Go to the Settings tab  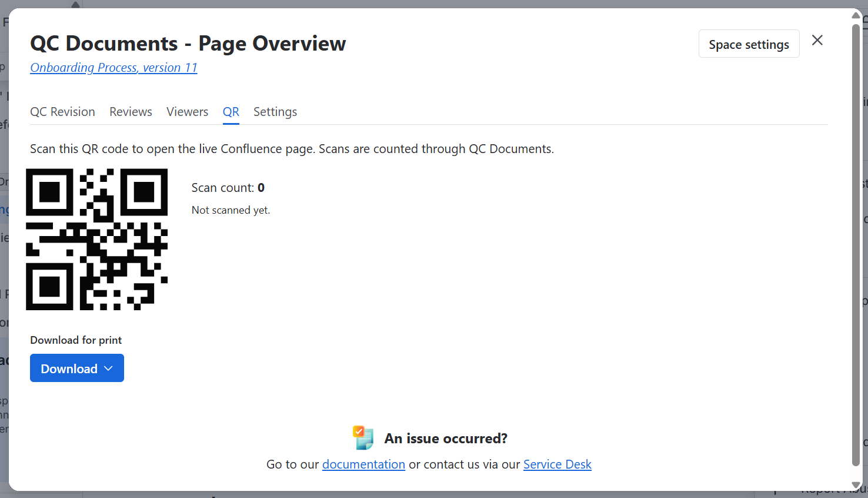tap(275, 112)
